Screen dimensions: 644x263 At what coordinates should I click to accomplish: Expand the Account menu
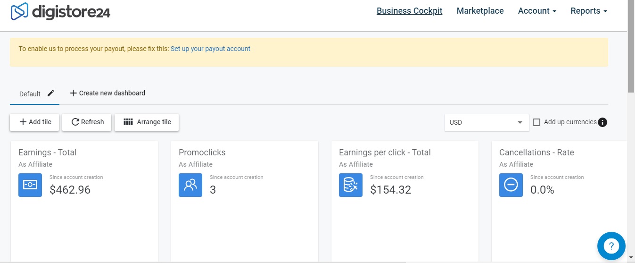coord(537,11)
